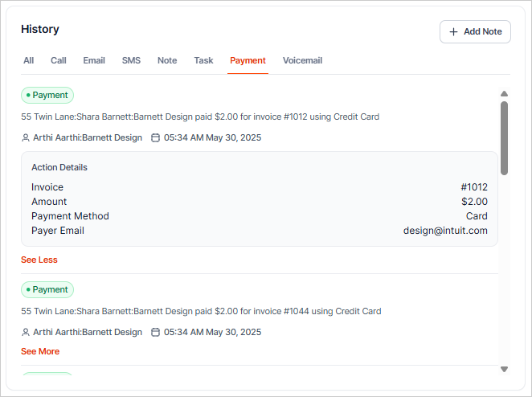Screen dimensions: 532x397
Task: Switch to the All tab
Action: click(x=28, y=60)
